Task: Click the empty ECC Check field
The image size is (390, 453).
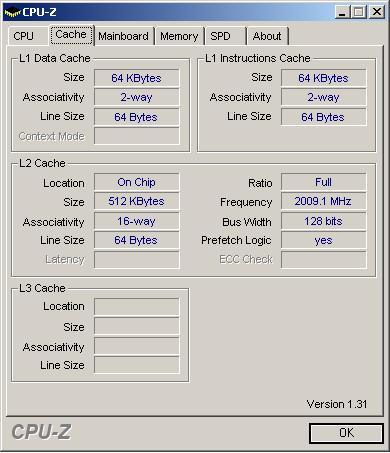Action: [323, 260]
